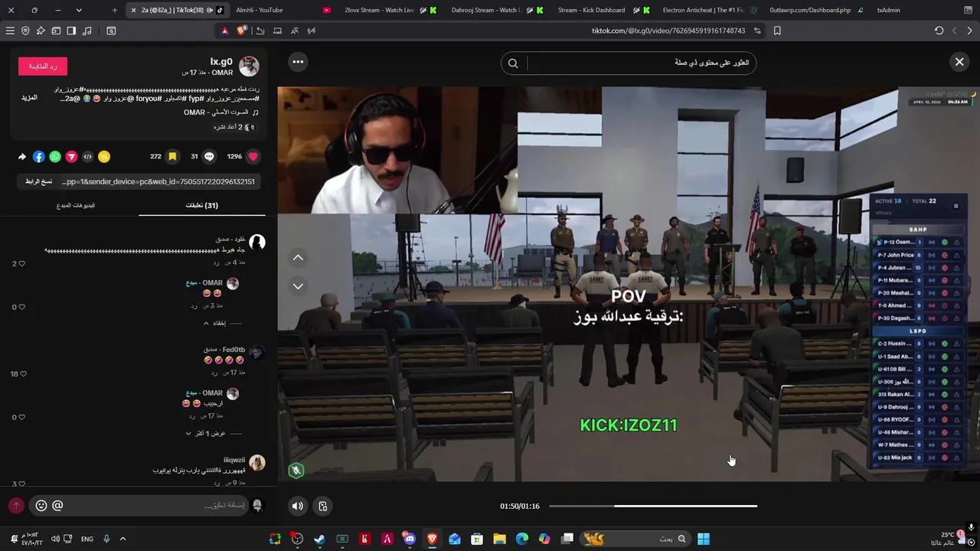Share video to Facebook
The width and height of the screenshot is (980, 551).
[39, 157]
